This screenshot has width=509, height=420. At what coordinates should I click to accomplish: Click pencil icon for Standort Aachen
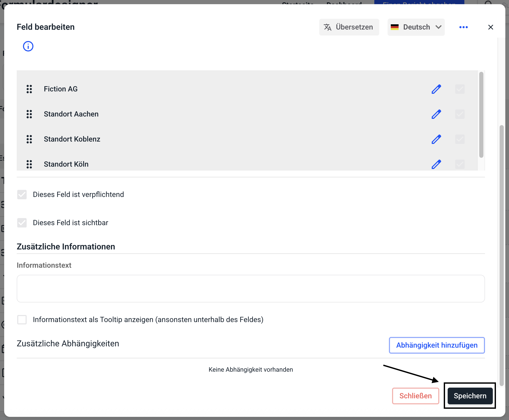(436, 114)
